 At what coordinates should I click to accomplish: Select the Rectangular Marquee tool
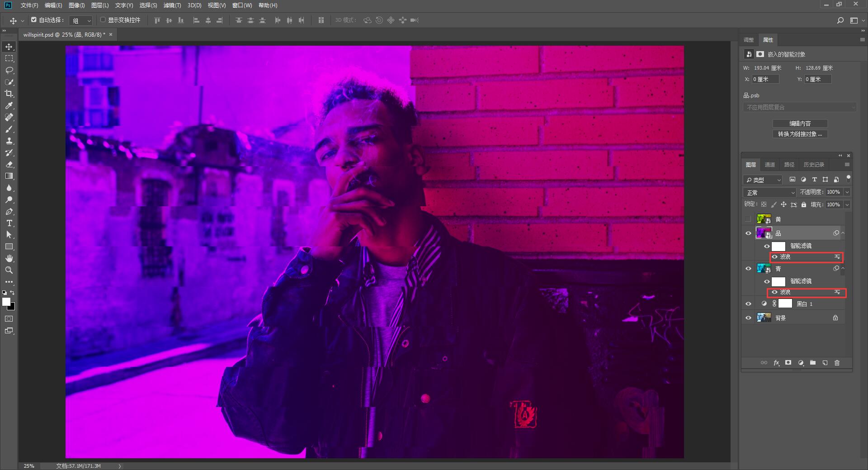point(9,58)
